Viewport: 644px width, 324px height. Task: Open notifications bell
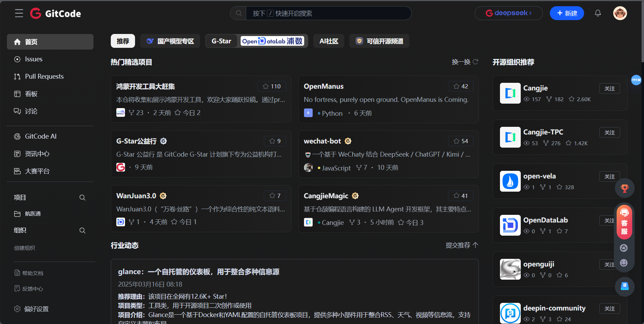coord(598,13)
